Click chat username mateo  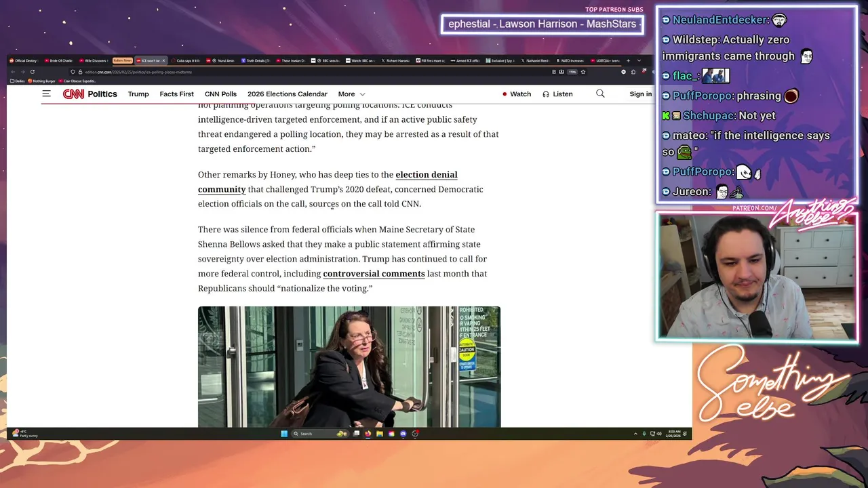tap(690, 136)
